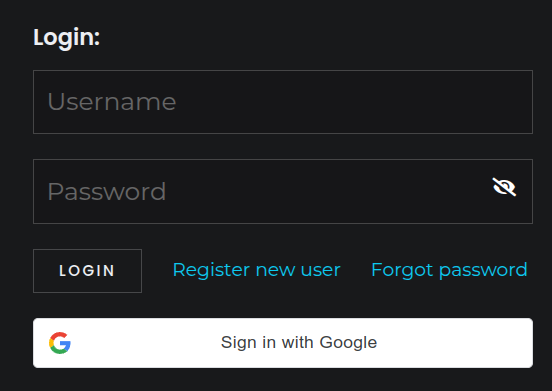Start new account registration
The height and width of the screenshot is (391, 552).
(x=256, y=270)
